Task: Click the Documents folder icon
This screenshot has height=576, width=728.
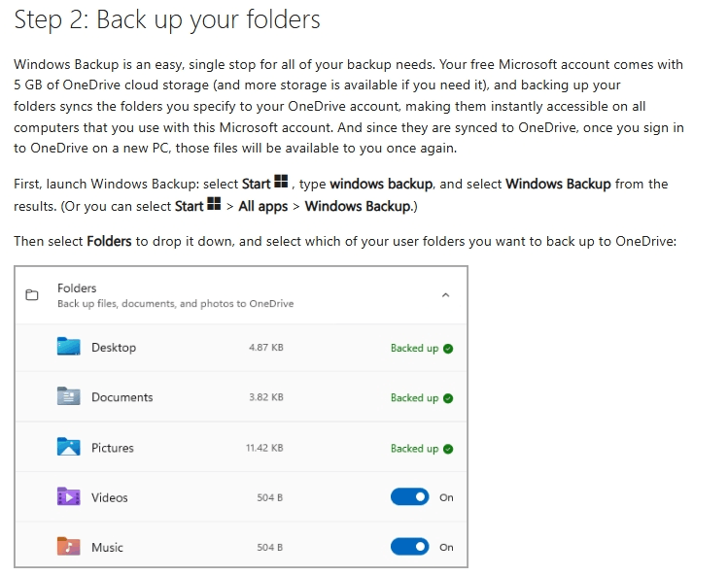Action: tap(68, 396)
